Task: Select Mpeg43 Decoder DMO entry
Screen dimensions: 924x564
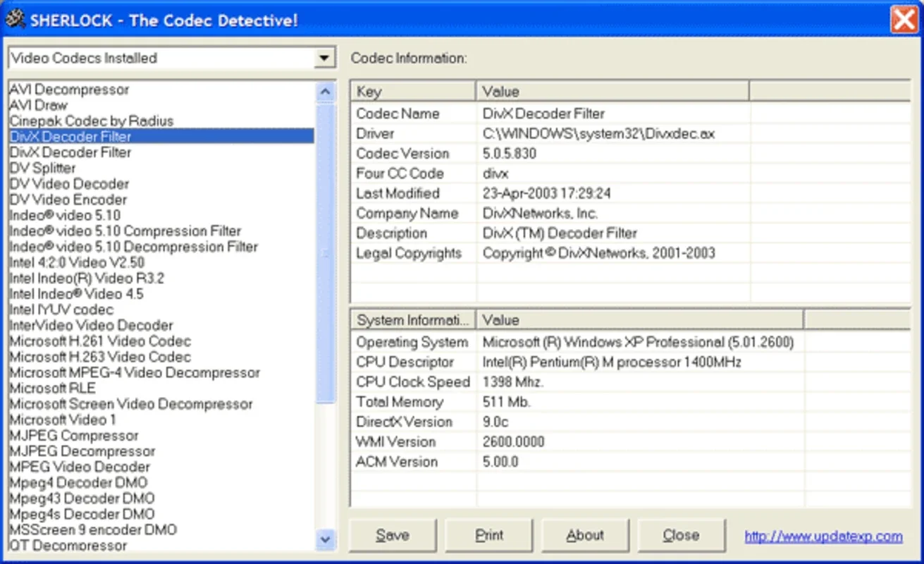Action: pyautogui.click(x=161, y=498)
